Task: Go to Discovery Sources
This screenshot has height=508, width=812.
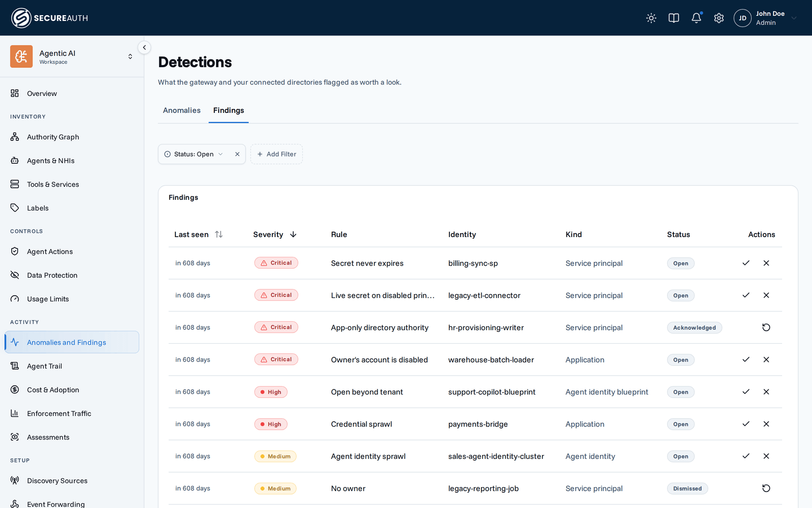Action: 72,481
